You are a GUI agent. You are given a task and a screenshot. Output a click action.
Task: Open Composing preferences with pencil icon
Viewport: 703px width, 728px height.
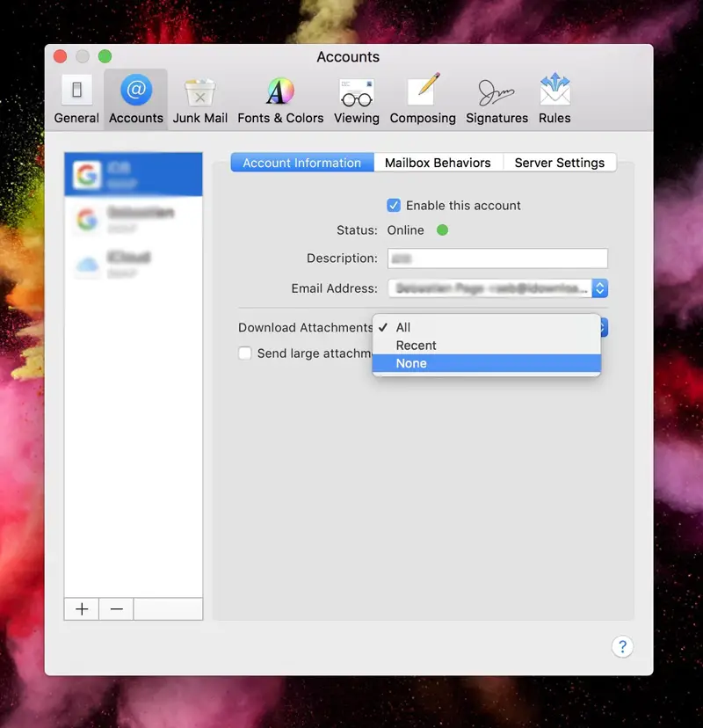click(x=423, y=99)
